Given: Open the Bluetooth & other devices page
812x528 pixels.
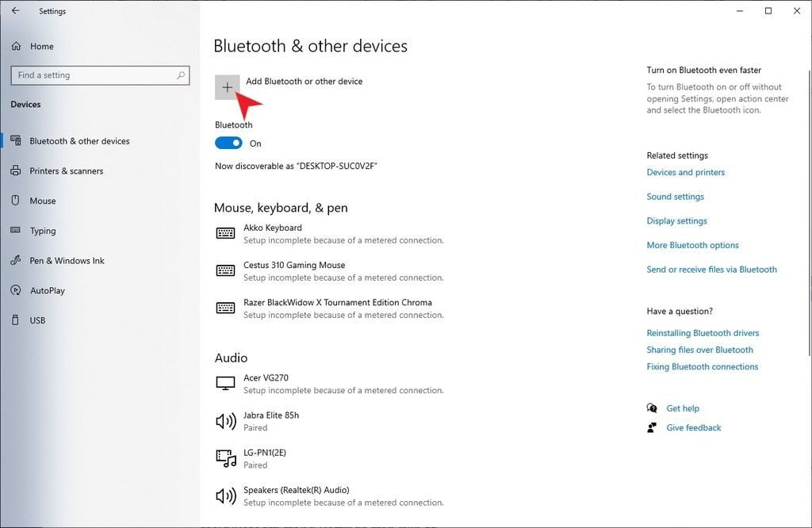Looking at the screenshot, I should click(x=79, y=141).
